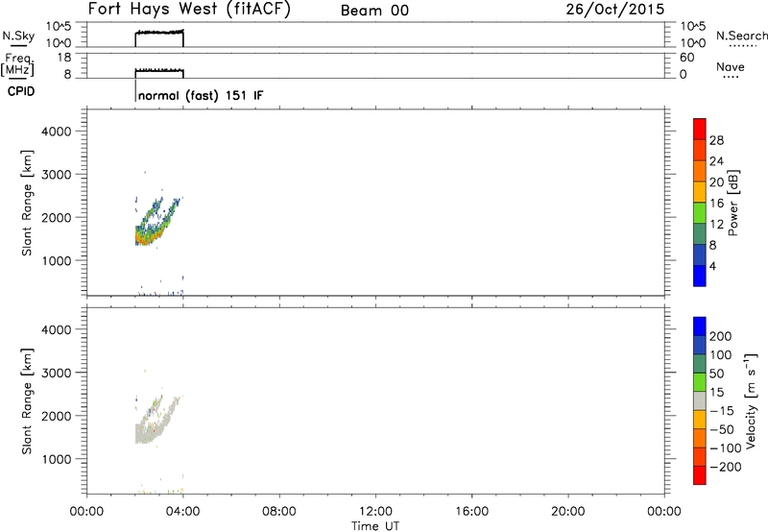Click the 'Beam 00' label
The height and width of the screenshot is (532, 768).
pyautogui.click(x=374, y=11)
